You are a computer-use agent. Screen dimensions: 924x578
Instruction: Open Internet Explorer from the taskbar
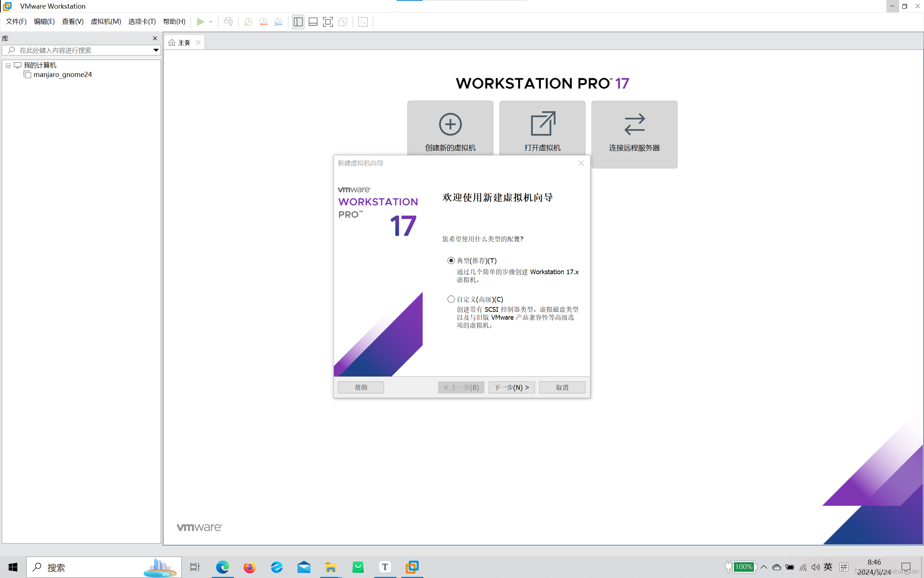point(277,567)
